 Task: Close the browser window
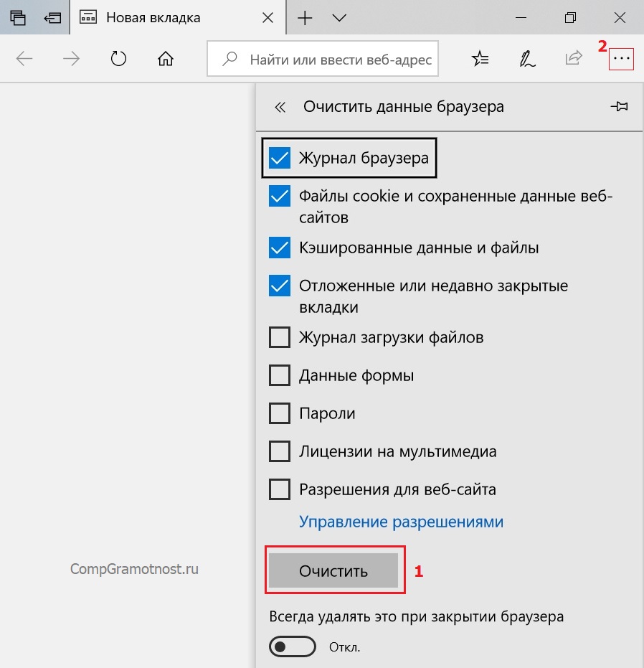(620, 17)
